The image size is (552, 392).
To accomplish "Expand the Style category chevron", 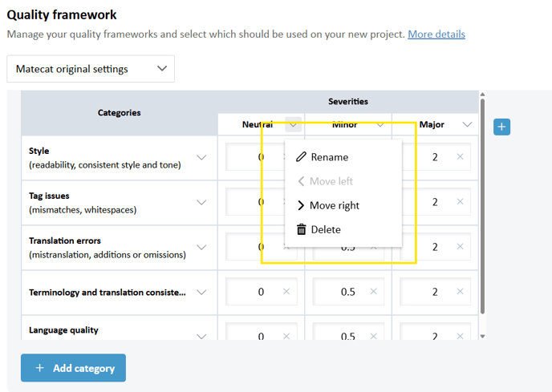I will point(201,157).
